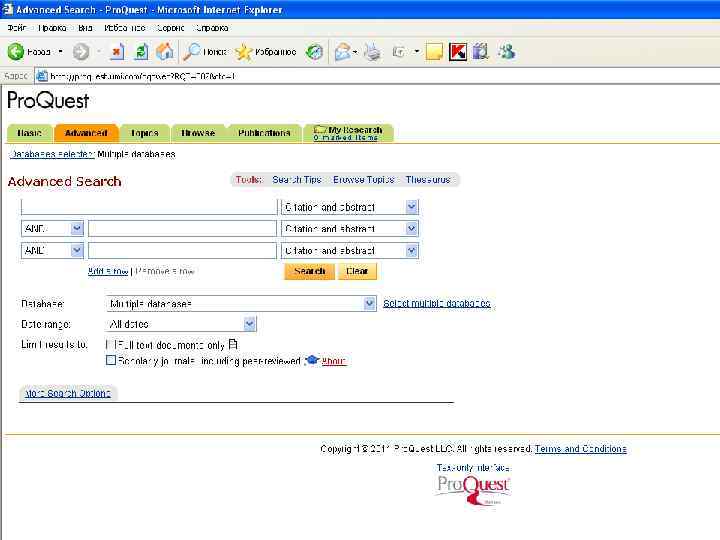Image resolution: width=720 pixels, height=540 pixels.
Task: Click the yellow note icon in toolbar
Action: [434, 52]
